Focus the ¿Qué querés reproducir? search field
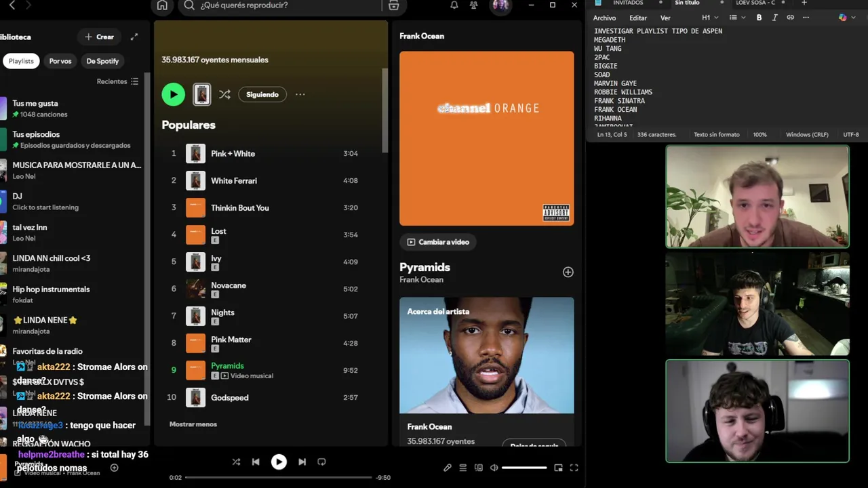Image resolution: width=868 pixels, height=488 pixels. pos(281,5)
